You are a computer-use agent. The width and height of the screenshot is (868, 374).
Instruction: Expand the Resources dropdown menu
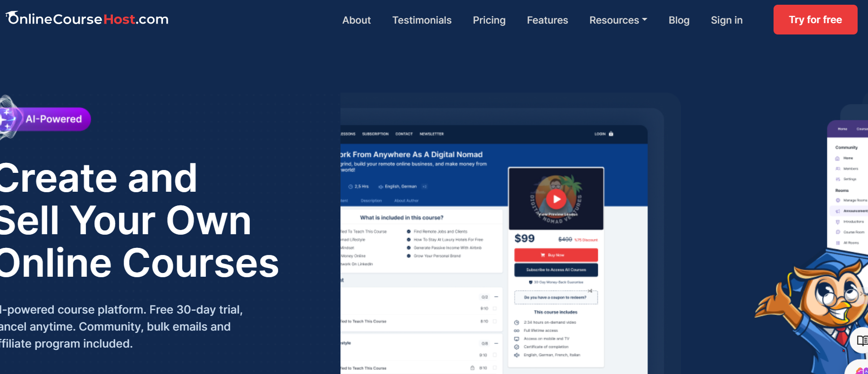618,20
